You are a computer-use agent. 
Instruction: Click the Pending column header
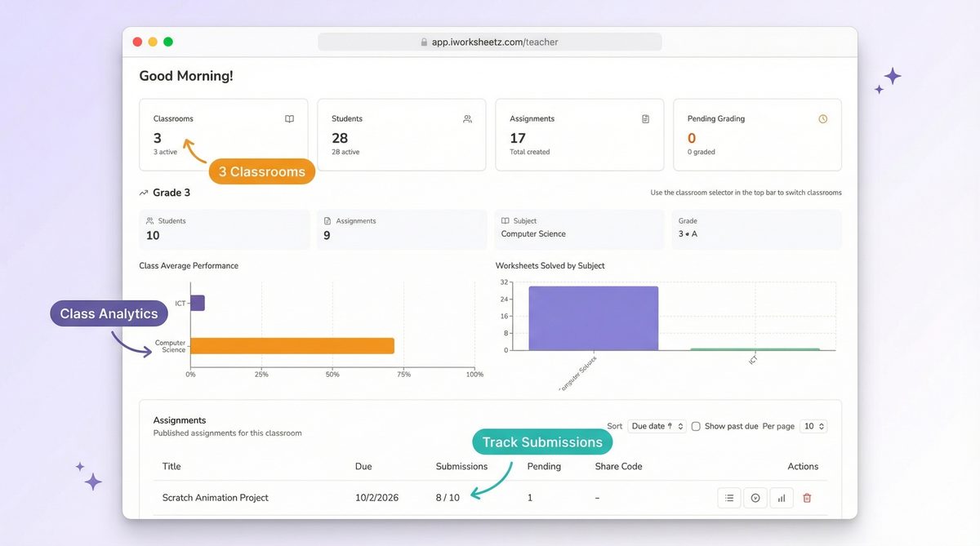pos(544,467)
